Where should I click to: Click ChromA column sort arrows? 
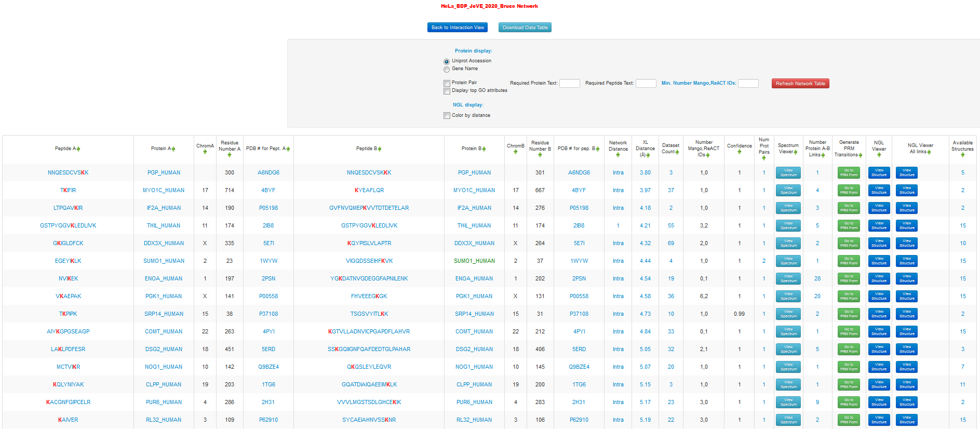(205, 152)
